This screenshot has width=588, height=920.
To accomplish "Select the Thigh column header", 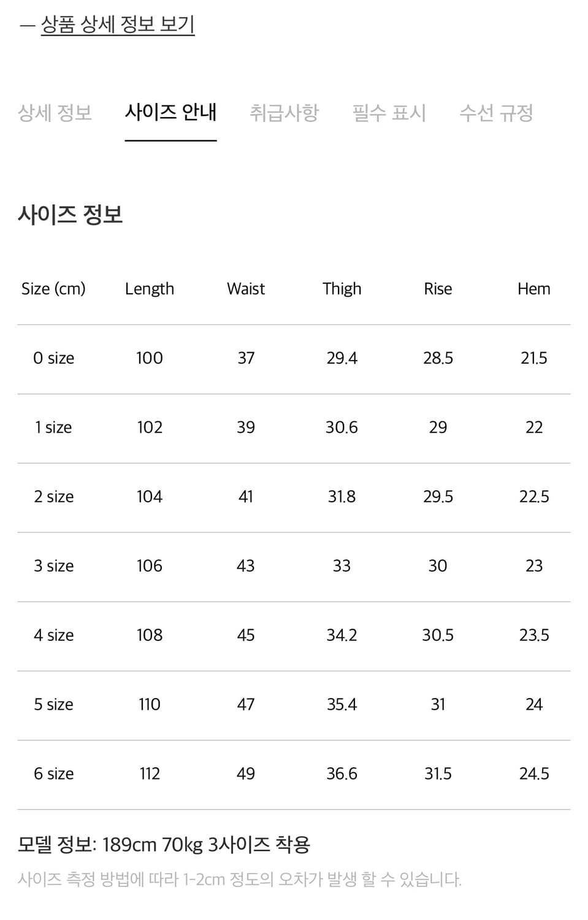I will coord(342,288).
